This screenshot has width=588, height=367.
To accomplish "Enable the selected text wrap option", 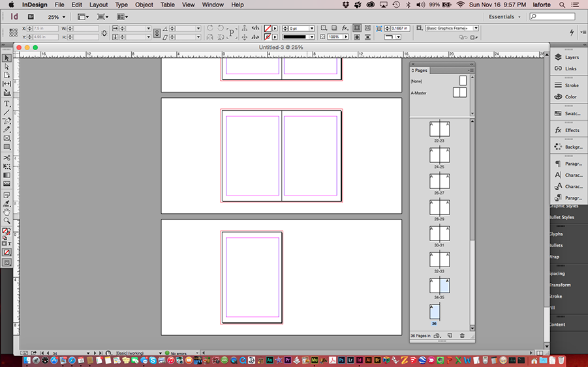I will coord(357,28).
